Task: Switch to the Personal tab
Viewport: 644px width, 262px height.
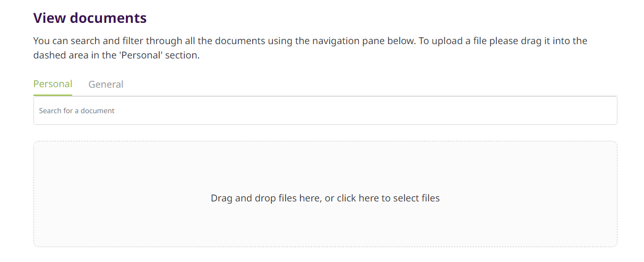Action: (53, 84)
